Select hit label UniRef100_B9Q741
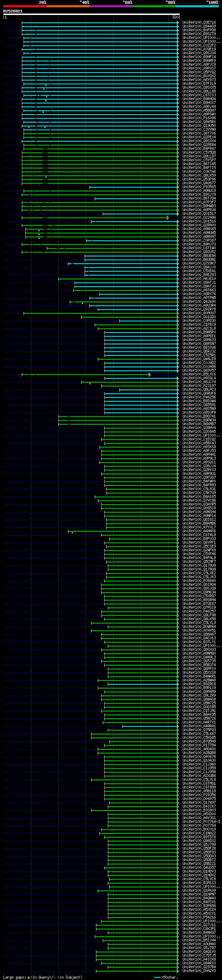Image resolution: width=222 pixels, height=980 pixels. [x=199, y=416]
